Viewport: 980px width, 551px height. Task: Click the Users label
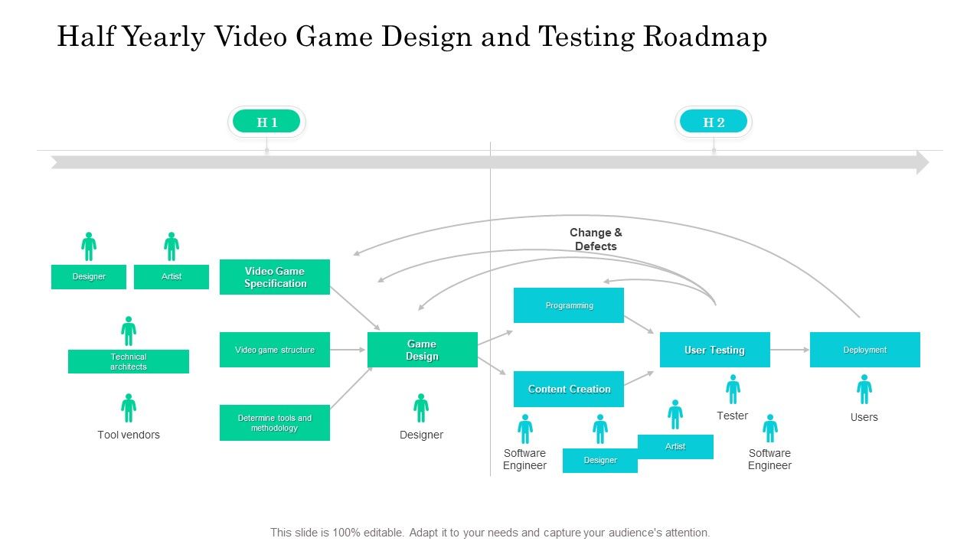point(864,417)
